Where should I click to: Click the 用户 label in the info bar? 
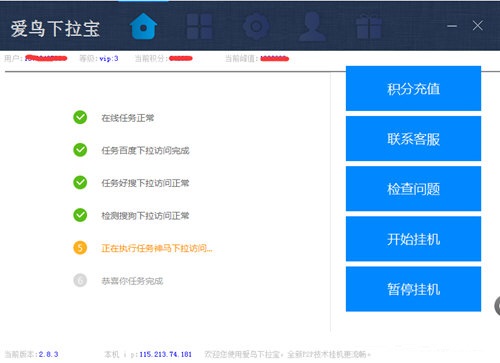point(13,59)
